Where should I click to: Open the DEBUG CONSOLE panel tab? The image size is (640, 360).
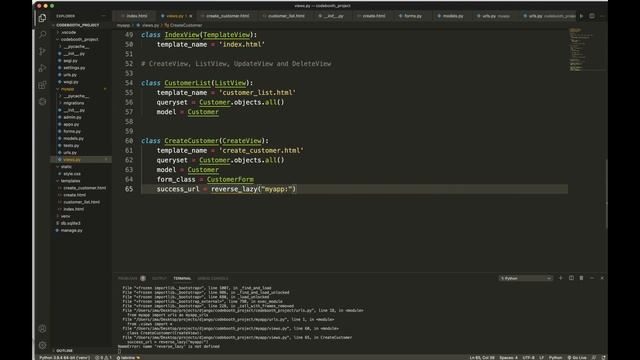pyautogui.click(x=213, y=278)
